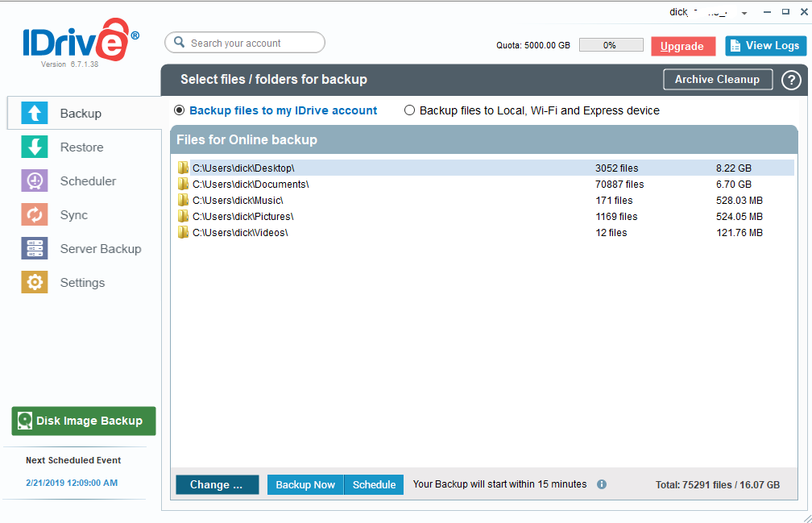Click the Change ... button
This screenshot has height=523, width=812.
point(217,484)
